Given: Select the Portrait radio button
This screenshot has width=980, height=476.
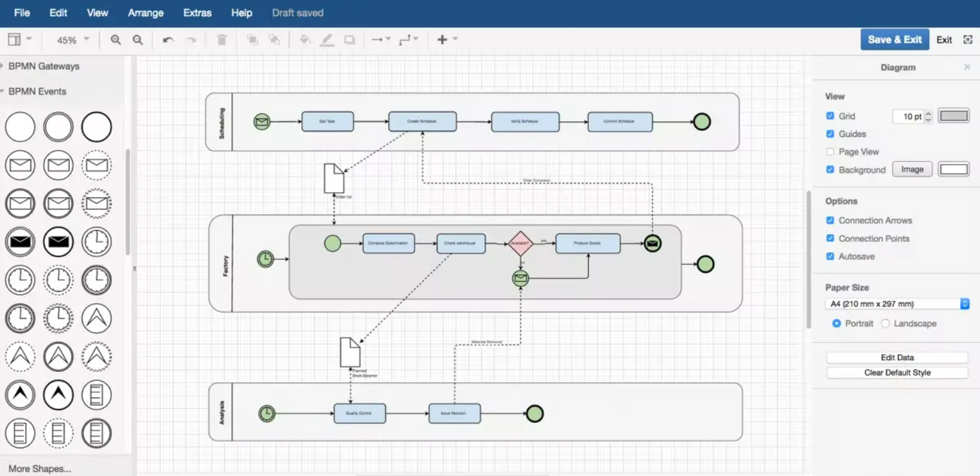Looking at the screenshot, I should click(x=836, y=323).
